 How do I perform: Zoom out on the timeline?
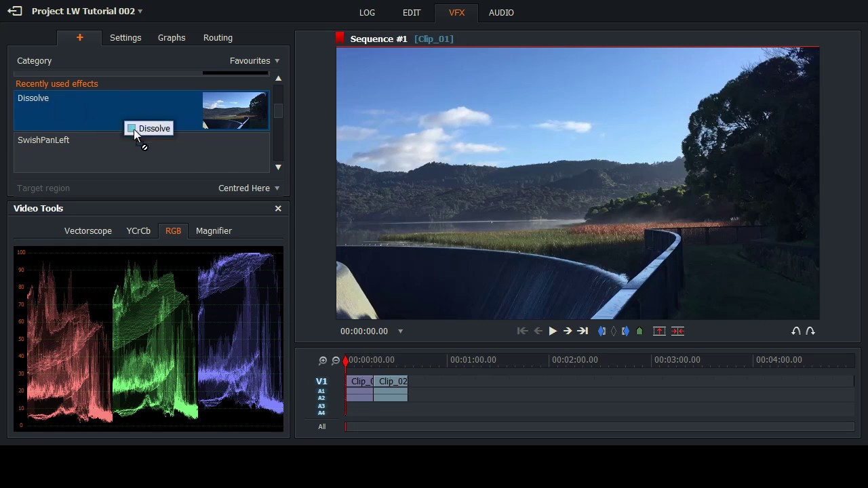(x=335, y=361)
